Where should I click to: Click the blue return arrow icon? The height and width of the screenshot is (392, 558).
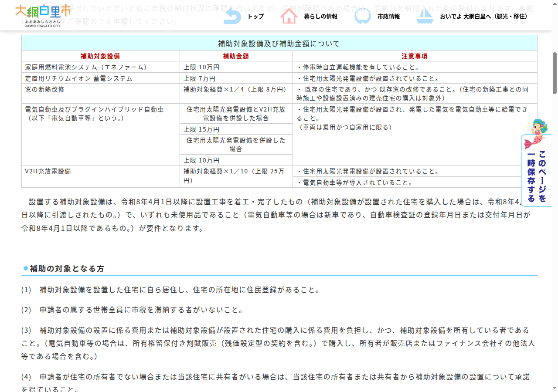[x=232, y=16]
